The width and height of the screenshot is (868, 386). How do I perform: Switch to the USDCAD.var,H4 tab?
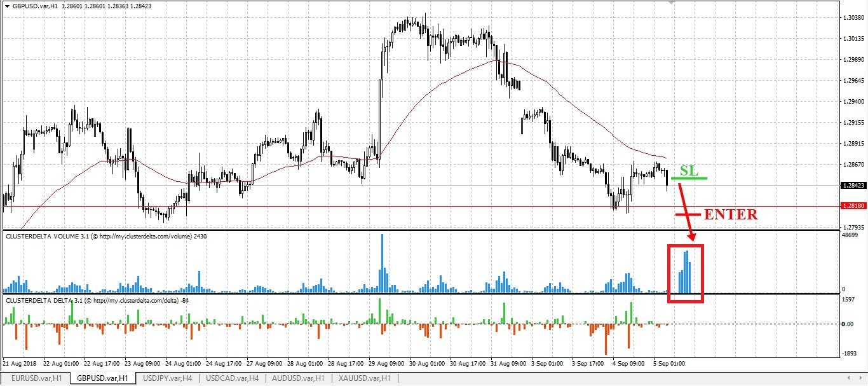click(232, 378)
